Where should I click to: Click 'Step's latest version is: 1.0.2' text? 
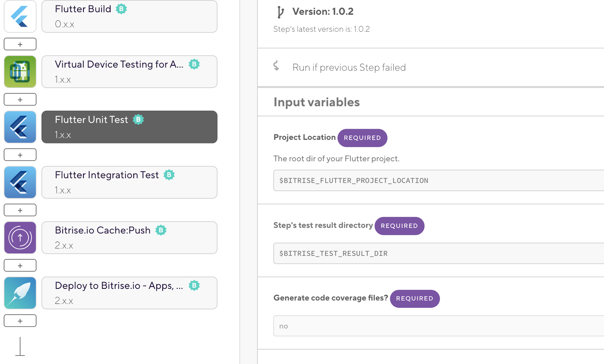click(x=322, y=29)
